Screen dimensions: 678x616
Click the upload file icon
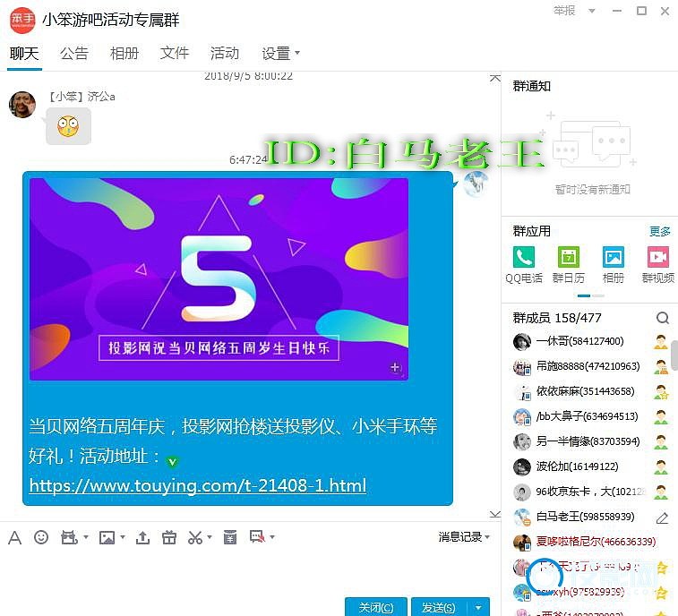click(142, 537)
